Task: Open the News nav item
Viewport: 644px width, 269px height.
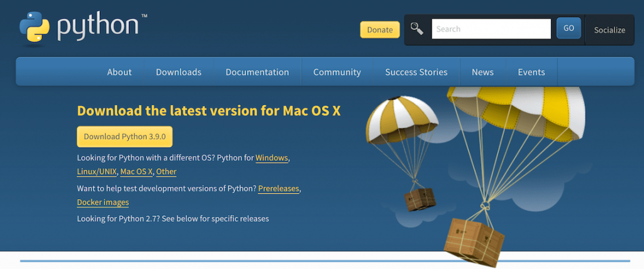Action: [482, 72]
